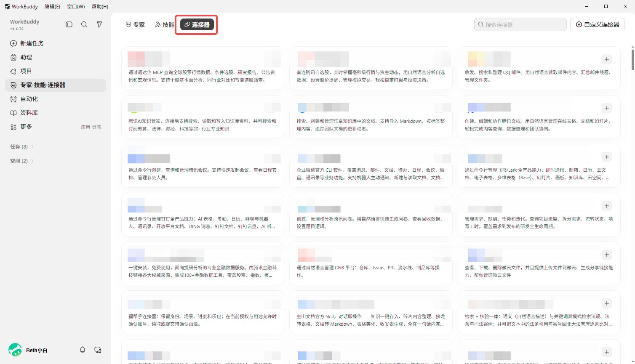Image resolution: width=635 pixels, height=364 pixels.
Task: Open the 通达信 MCP stock connector card
Action: [203, 68]
